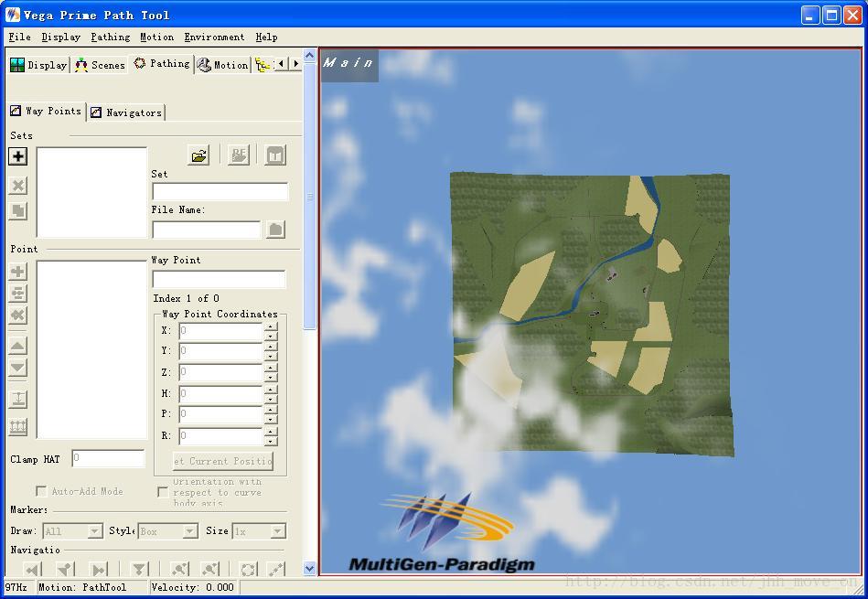The width and height of the screenshot is (868, 599).
Task: Increase the Z coordinate with up arrow
Action: click(271, 369)
